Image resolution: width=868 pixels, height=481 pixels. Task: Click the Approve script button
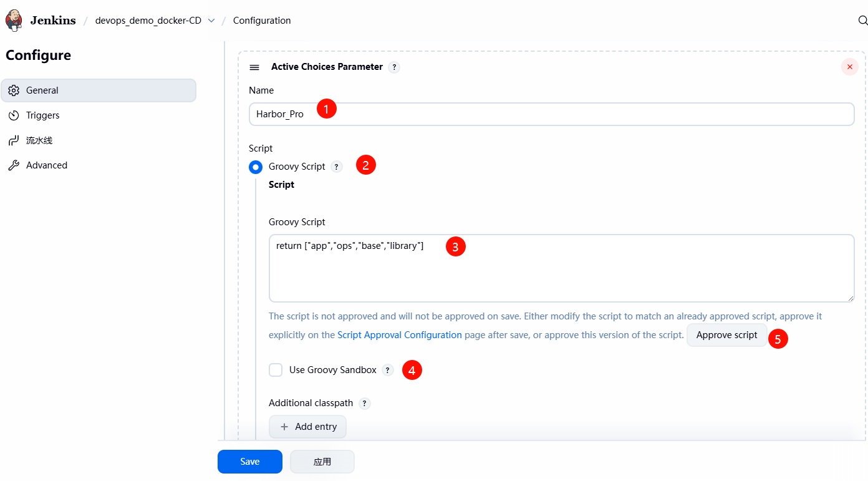point(726,335)
